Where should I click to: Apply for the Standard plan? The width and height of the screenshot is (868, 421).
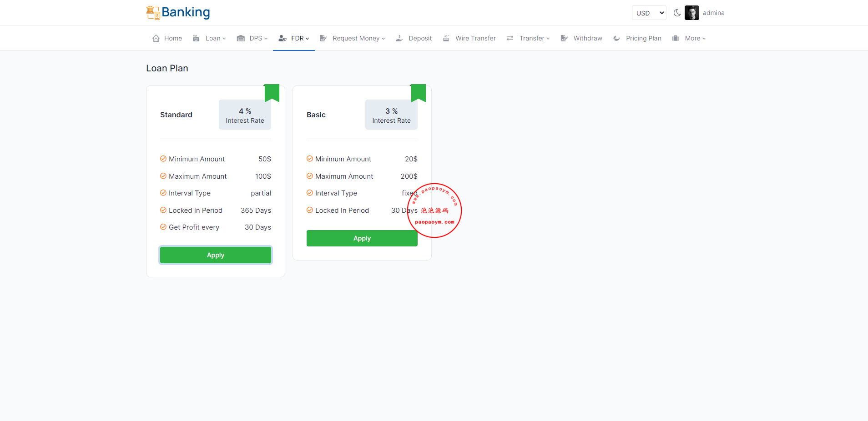(x=216, y=255)
